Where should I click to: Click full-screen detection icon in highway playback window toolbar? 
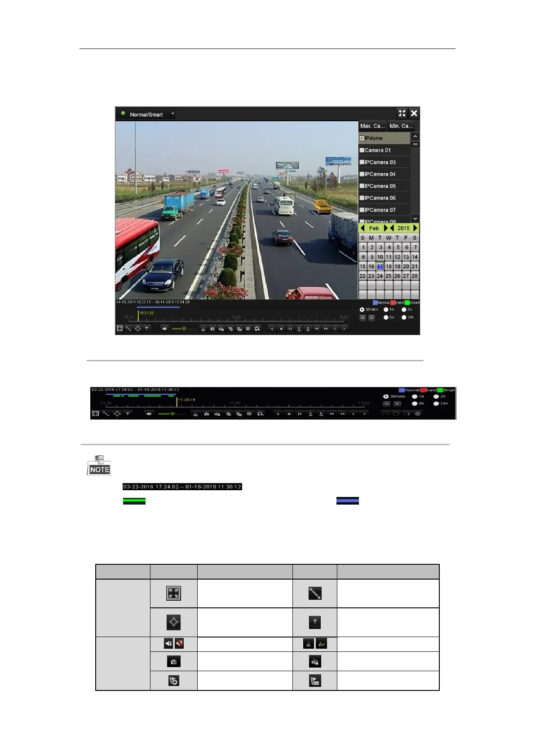(119, 329)
